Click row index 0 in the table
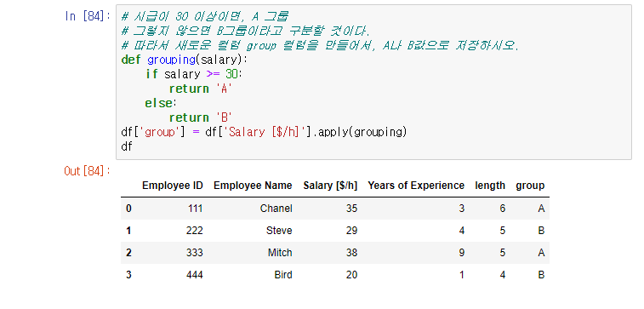Viewport: 644px width, 309px height. coord(128,209)
